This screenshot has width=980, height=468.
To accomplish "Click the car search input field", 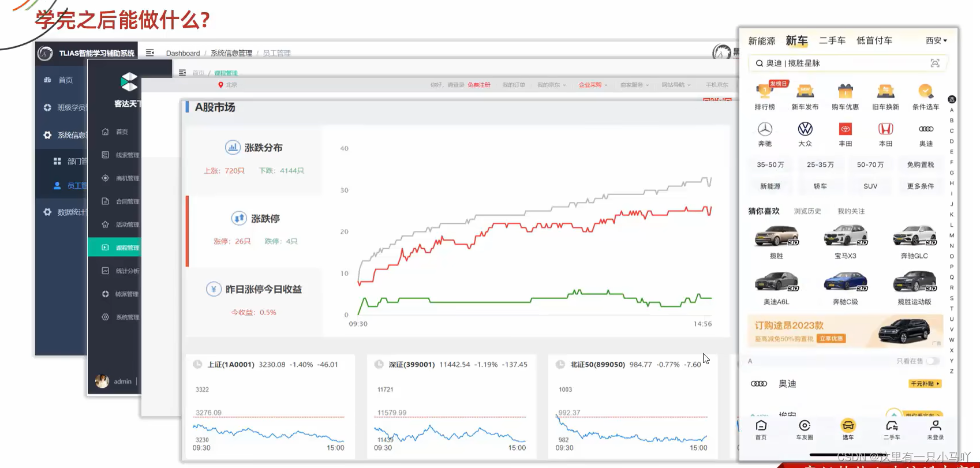I will (848, 63).
